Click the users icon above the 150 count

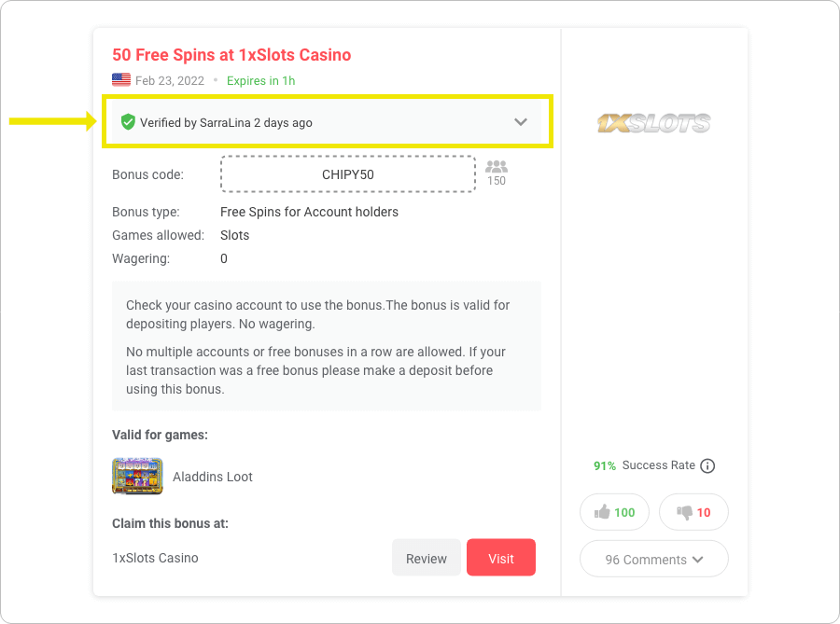496,168
